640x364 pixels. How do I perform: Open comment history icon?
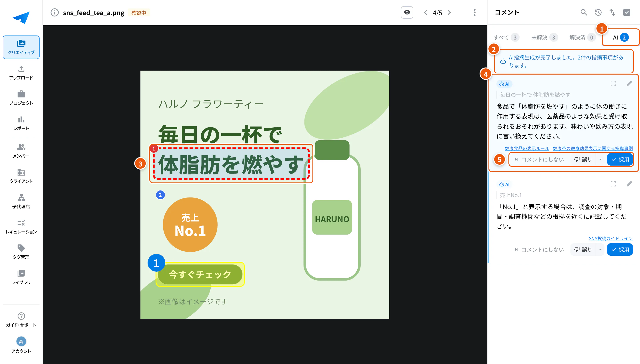598,12
